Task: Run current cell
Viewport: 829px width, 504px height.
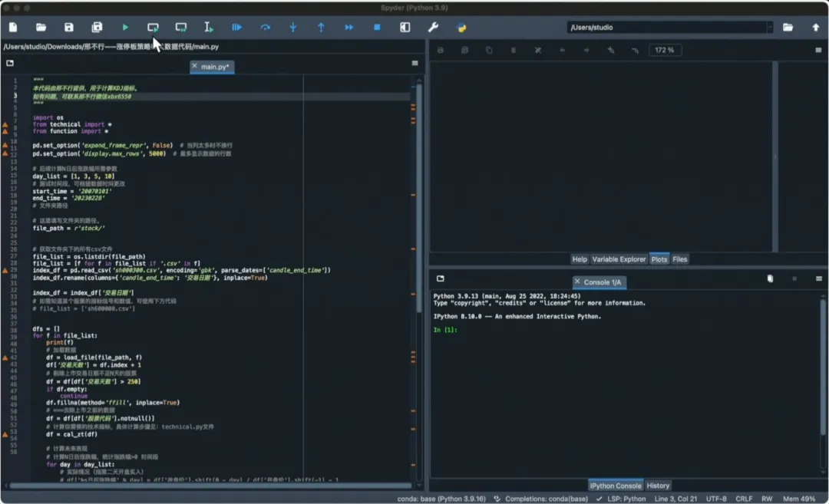Action: pos(153,28)
